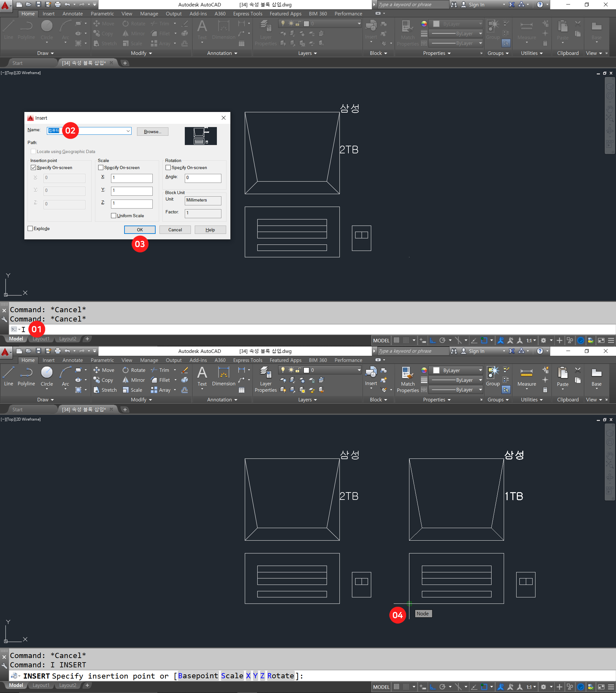This screenshot has height=693, width=616.
Task: Choose Rotate option in the command line
Action: [281, 676]
